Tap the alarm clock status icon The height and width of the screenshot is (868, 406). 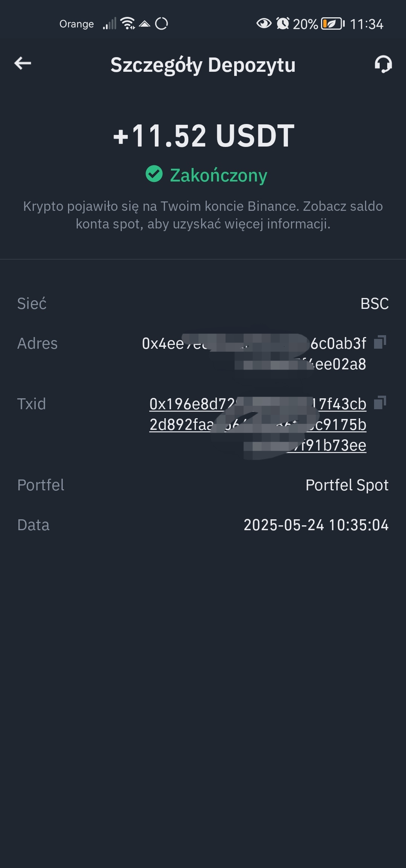[x=283, y=24]
